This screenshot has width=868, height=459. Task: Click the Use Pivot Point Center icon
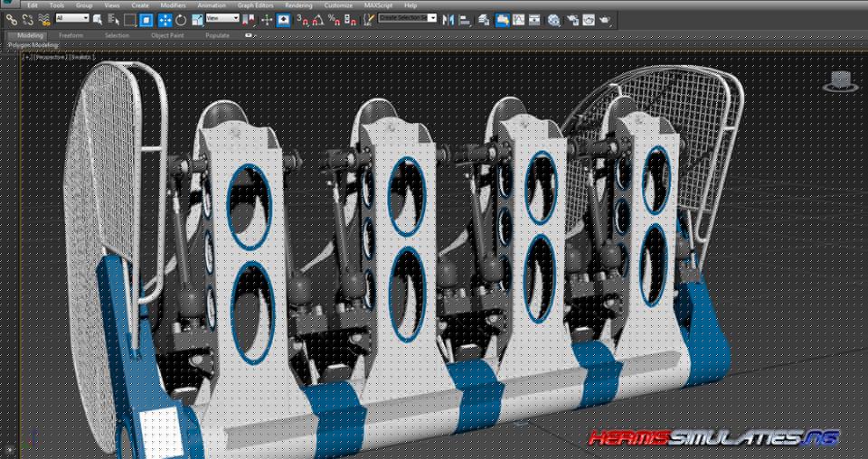click(249, 21)
